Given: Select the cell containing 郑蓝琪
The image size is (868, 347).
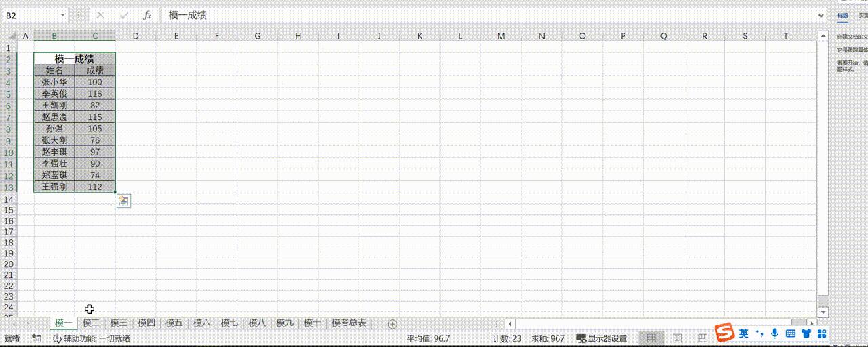Looking at the screenshot, I should tap(54, 175).
